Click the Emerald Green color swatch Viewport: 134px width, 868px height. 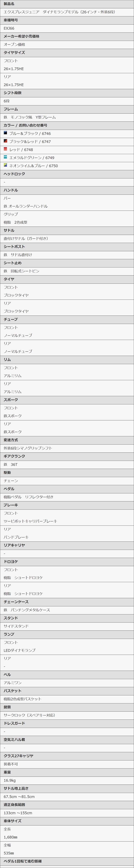coord(5,157)
